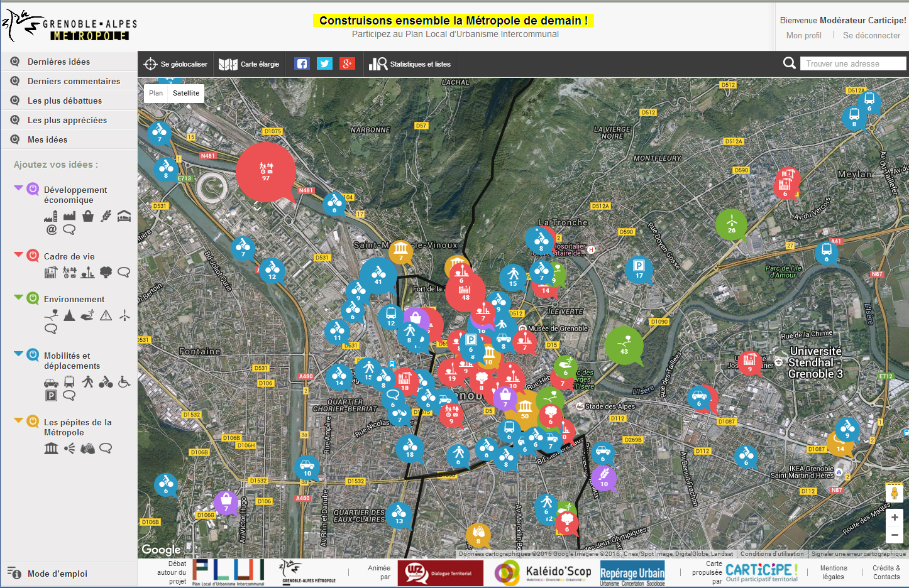Toggle the red Cadre de vie power button
Image resolution: width=909 pixels, height=588 pixels.
[33, 255]
